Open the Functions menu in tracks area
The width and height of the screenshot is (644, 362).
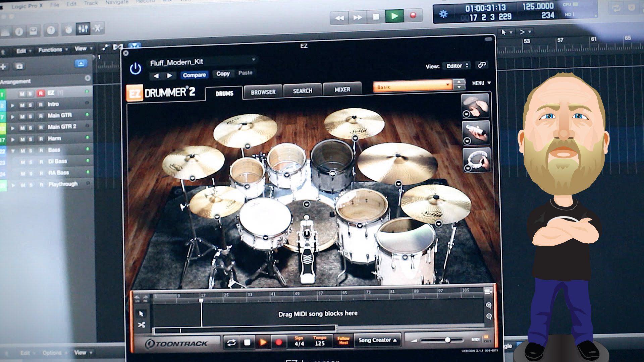click(53, 50)
